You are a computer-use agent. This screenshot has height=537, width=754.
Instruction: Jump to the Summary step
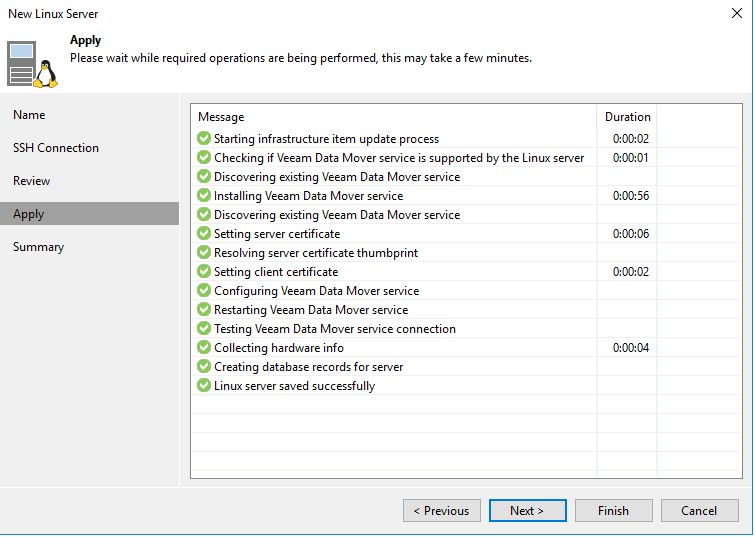pos(89,247)
